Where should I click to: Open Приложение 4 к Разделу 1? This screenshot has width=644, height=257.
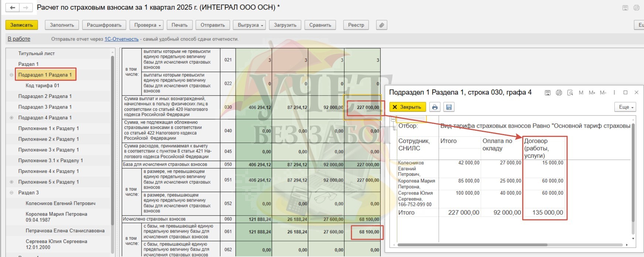tap(49, 171)
